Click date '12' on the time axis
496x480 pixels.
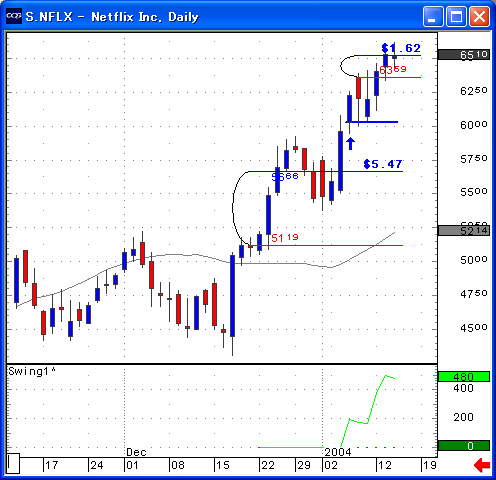(385, 465)
